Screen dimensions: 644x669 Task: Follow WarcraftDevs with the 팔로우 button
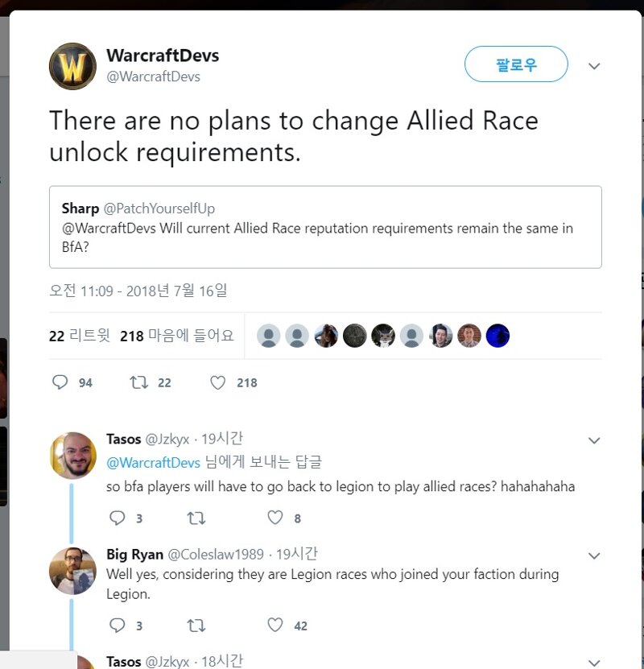pos(516,64)
